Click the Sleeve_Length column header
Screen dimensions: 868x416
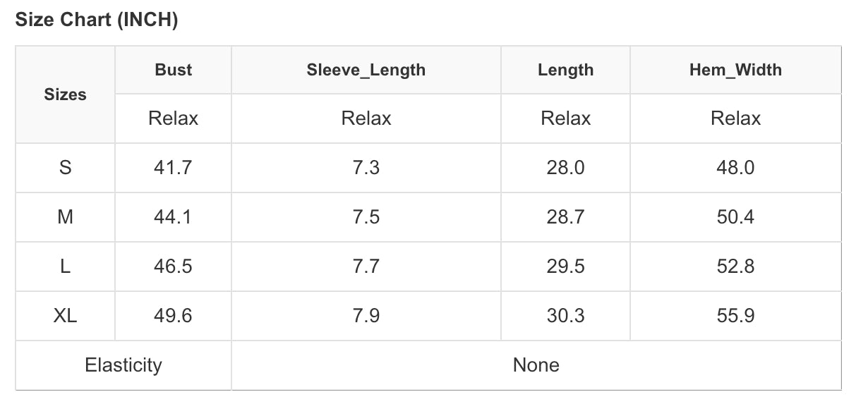[x=366, y=70]
